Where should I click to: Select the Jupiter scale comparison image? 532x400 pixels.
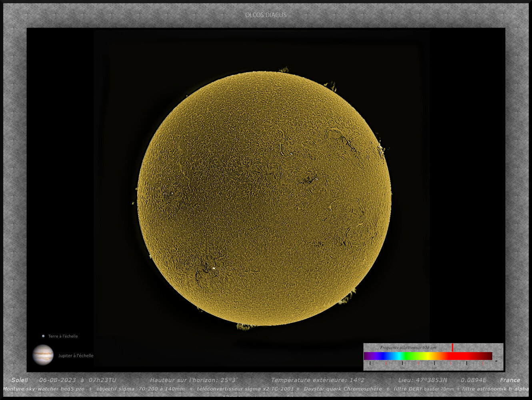tap(43, 354)
